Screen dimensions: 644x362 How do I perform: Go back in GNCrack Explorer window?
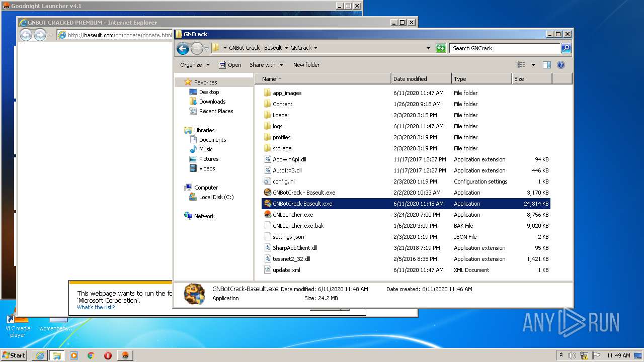pos(183,48)
